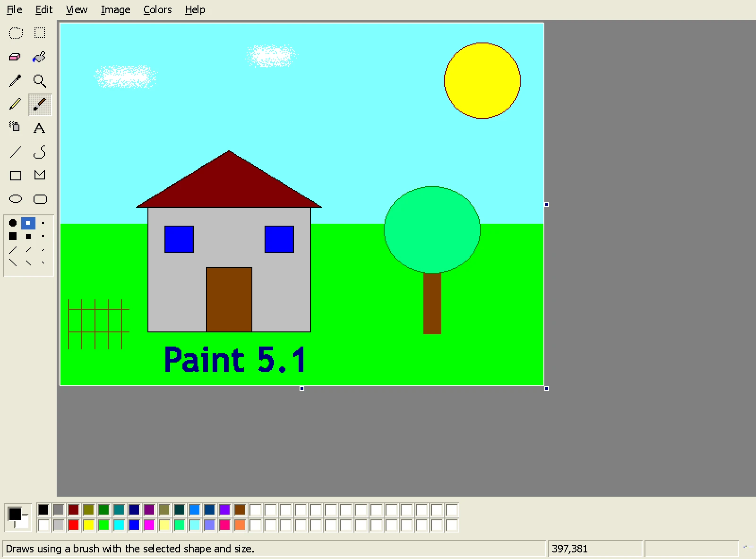This screenshot has height=559, width=756.
Task: Activate the Pick Color eyedropper tool
Action: click(16, 81)
